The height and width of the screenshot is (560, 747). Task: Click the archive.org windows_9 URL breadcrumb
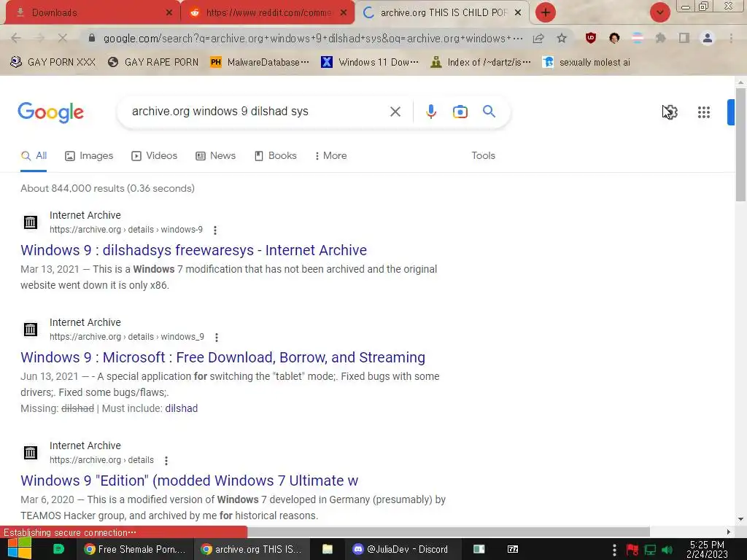click(x=127, y=337)
